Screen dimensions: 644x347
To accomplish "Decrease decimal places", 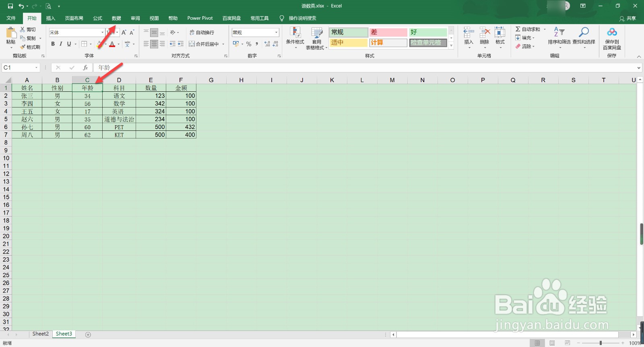I will pos(275,44).
